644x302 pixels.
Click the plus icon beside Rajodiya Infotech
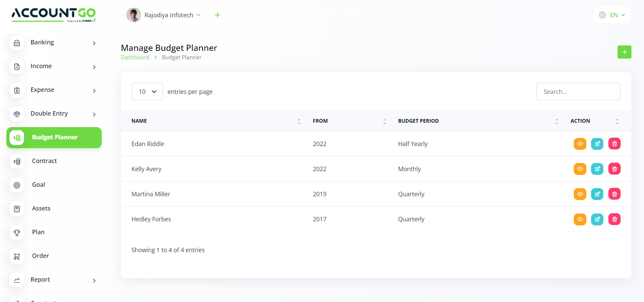[217, 15]
